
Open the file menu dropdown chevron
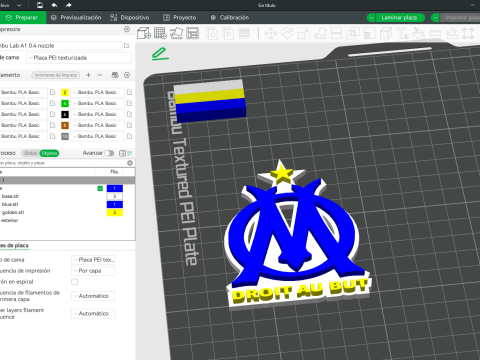(x=19, y=5)
